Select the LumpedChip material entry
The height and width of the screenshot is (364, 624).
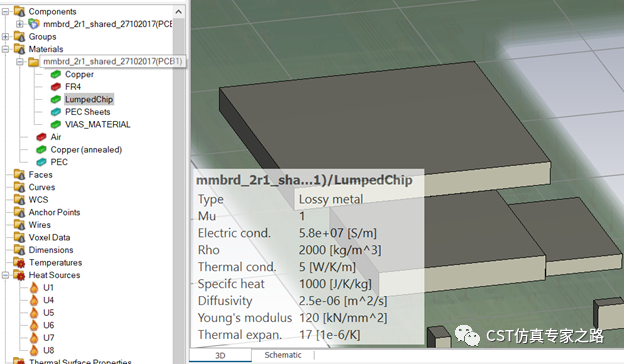tap(89, 99)
